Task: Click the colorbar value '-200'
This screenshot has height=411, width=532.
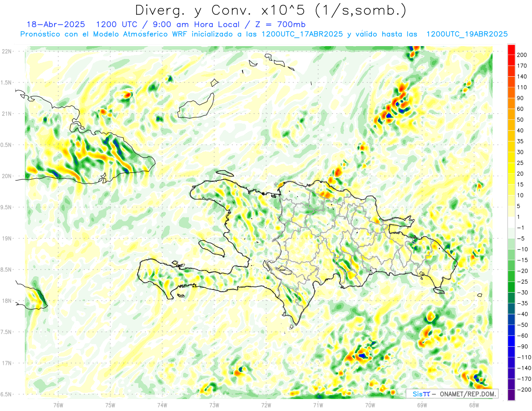Action: [524, 390]
